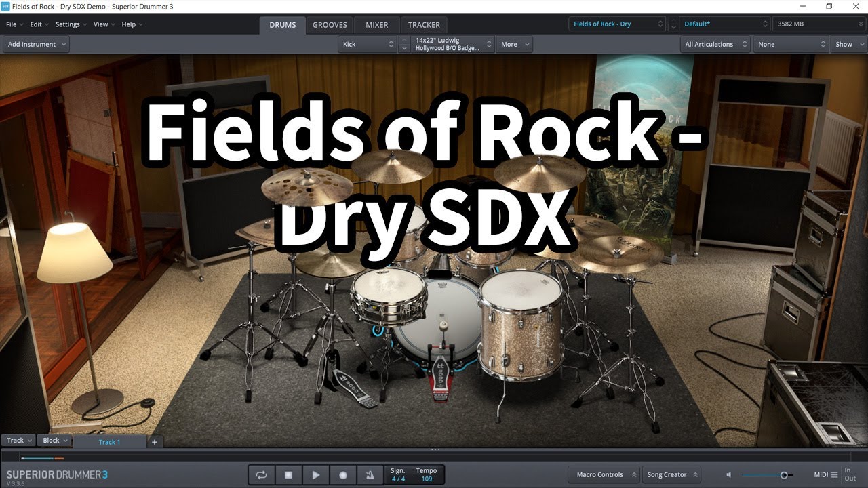Stop playback in the transport
Image resolution: width=868 pixels, height=488 pixels.
point(288,475)
